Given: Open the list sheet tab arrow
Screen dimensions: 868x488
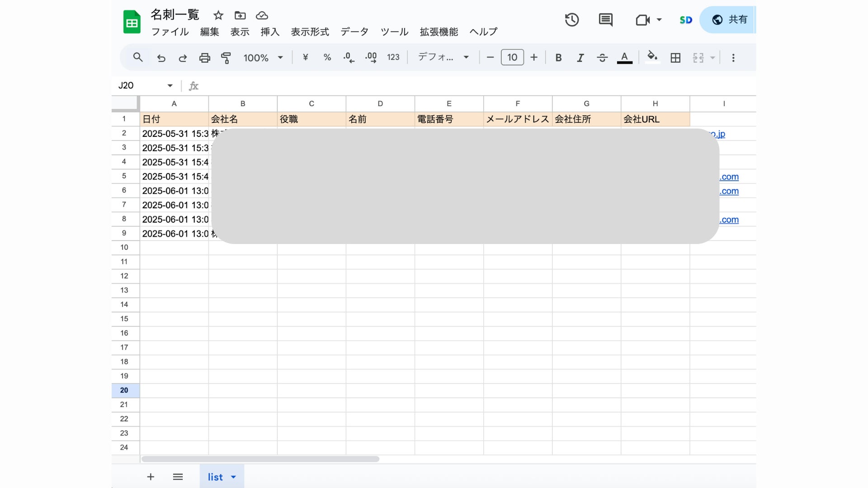Looking at the screenshot, I should click(234, 477).
